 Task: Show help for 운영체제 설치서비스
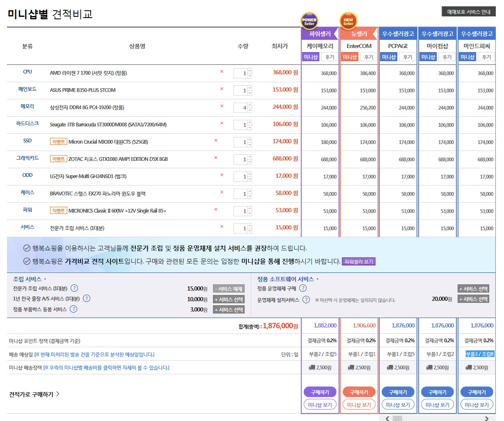pos(306,300)
